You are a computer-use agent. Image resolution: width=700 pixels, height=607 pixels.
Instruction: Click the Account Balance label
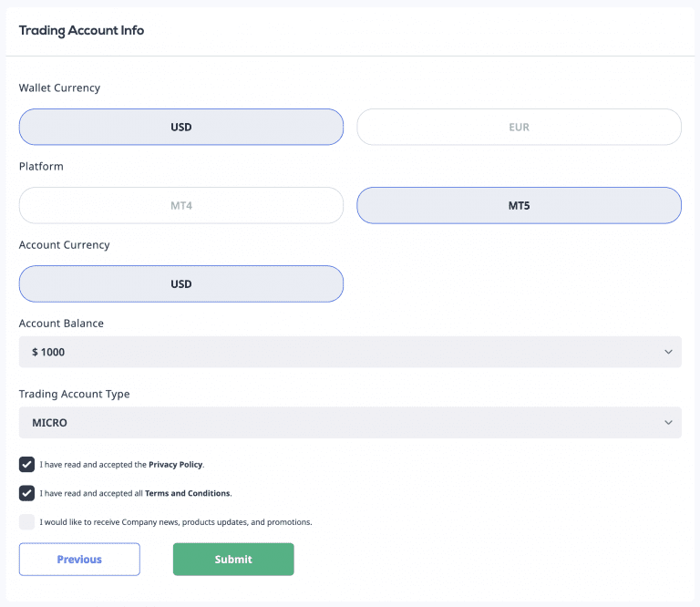(x=61, y=324)
